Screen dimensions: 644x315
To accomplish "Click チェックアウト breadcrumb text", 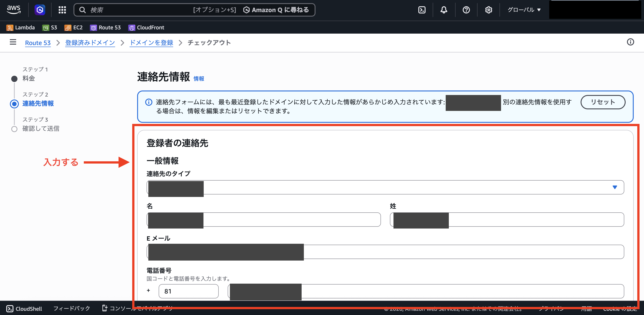I will [x=209, y=43].
